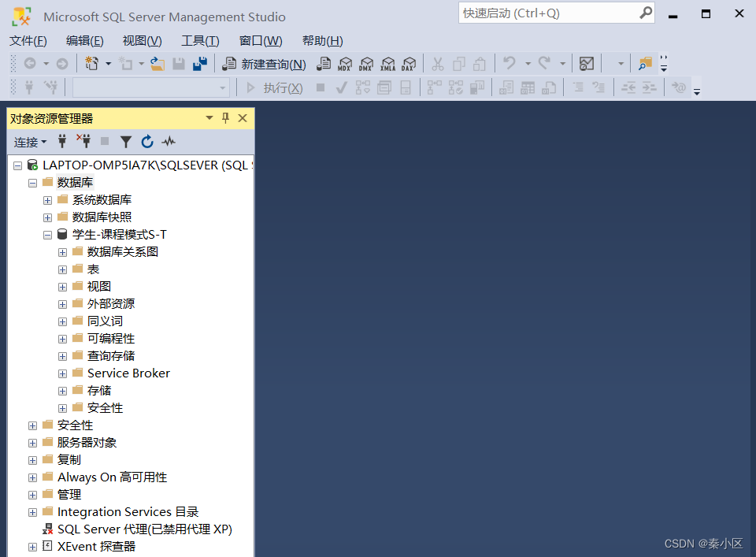Collapse the LAPTOP-OMP5IA7K server node
This screenshot has height=557, width=756.
tap(18, 166)
